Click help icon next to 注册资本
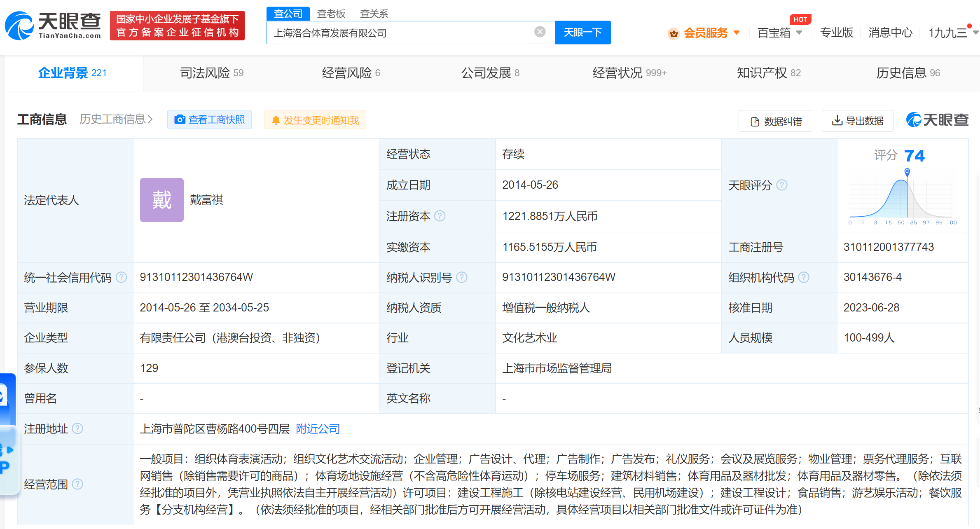The width and height of the screenshot is (980, 529). point(440,216)
